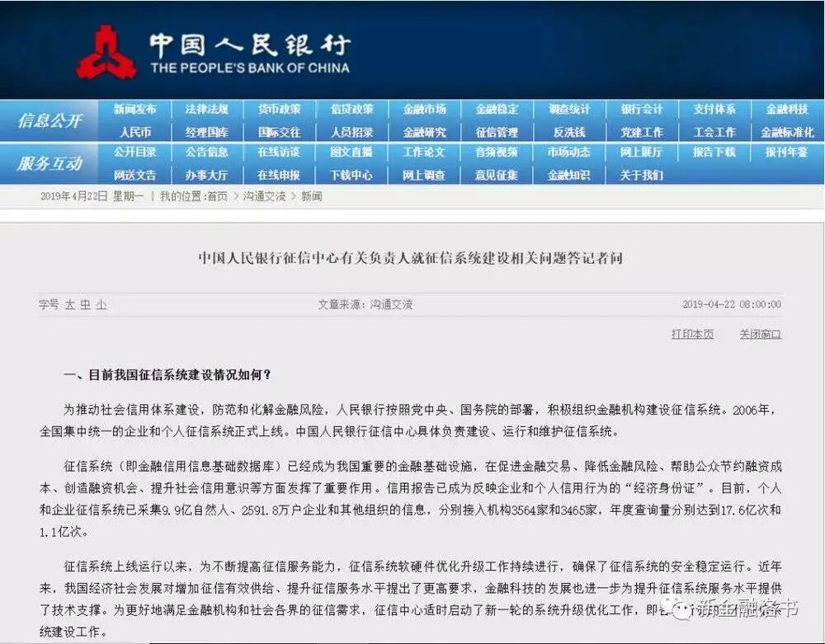Click the heading 一、目前我国征信系统建设情况如何？

(x=167, y=375)
